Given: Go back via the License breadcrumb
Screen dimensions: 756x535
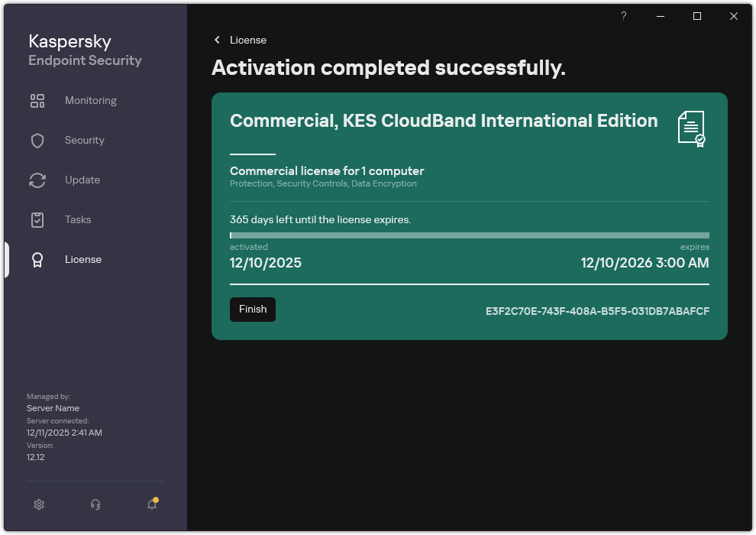Looking at the screenshot, I should (x=247, y=40).
